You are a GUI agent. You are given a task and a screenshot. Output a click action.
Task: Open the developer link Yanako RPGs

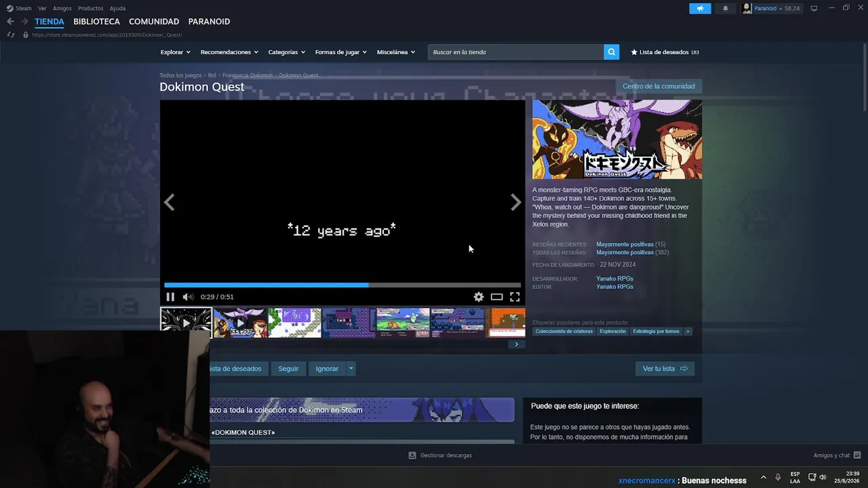click(x=614, y=279)
